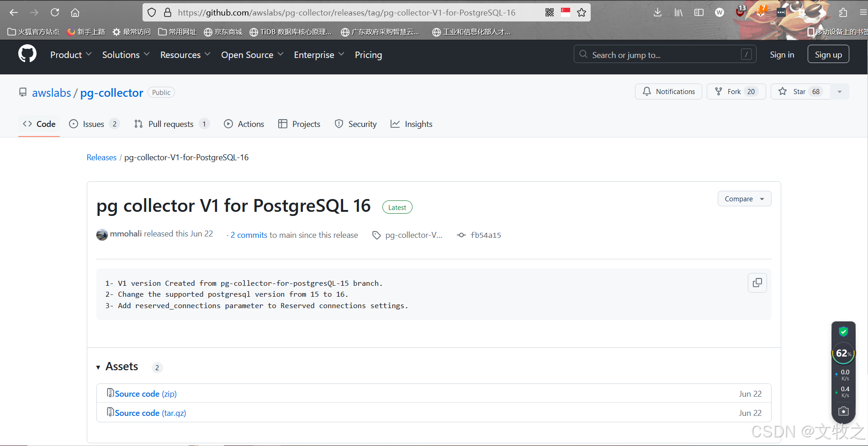Viewport: 868px width, 446px height.
Task: Open the awslabs organization link
Action: 52,93
